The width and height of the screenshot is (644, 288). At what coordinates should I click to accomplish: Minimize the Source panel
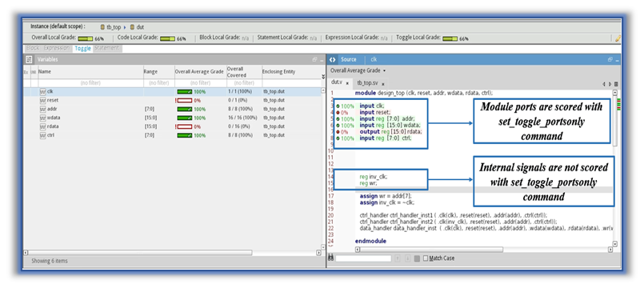click(618, 60)
